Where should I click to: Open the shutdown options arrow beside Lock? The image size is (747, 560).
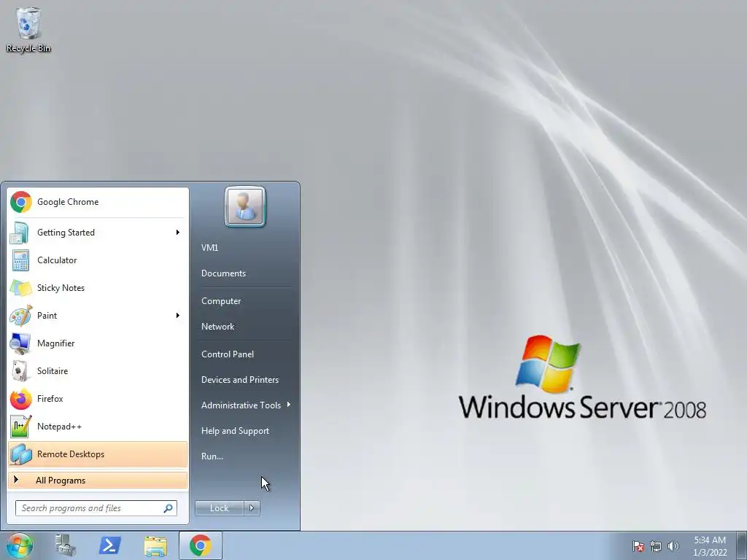(252, 508)
